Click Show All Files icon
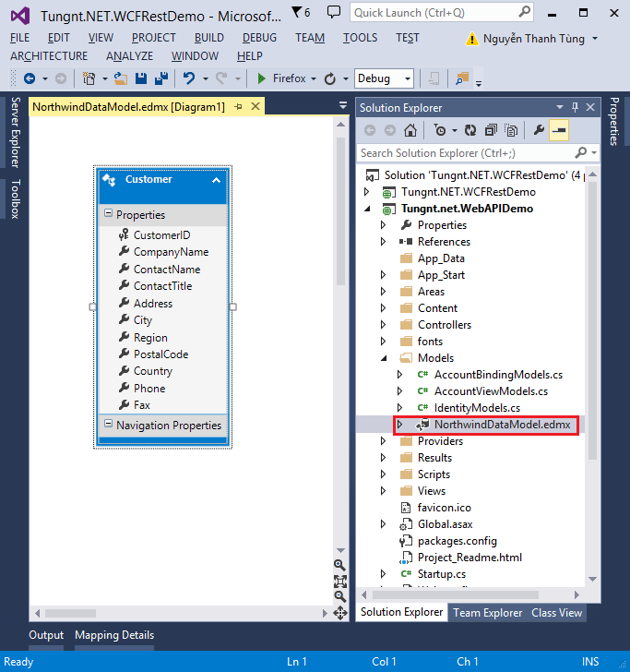630x672 pixels. [x=511, y=130]
